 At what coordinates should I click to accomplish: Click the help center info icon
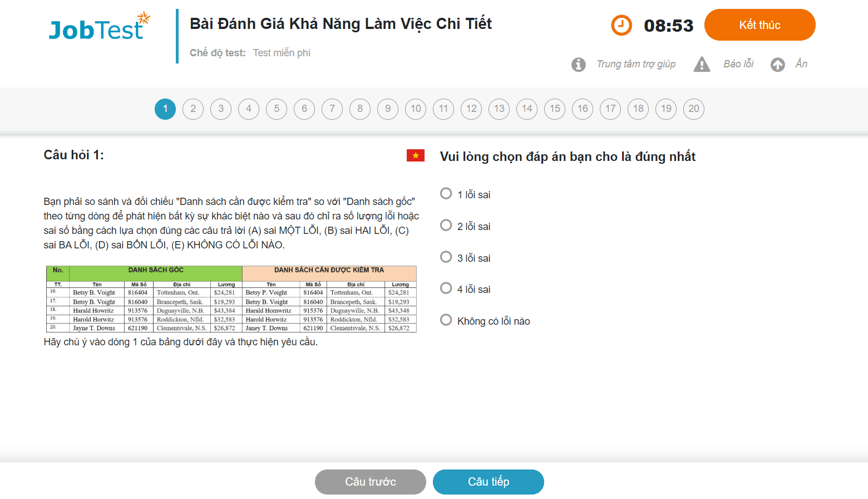click(579, 65)
